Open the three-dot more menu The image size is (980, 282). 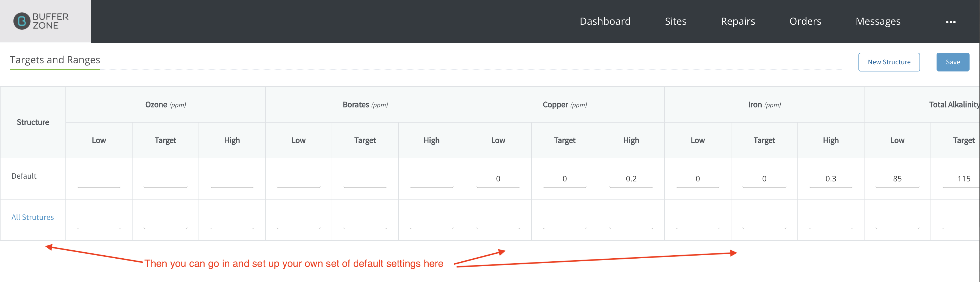950,22
